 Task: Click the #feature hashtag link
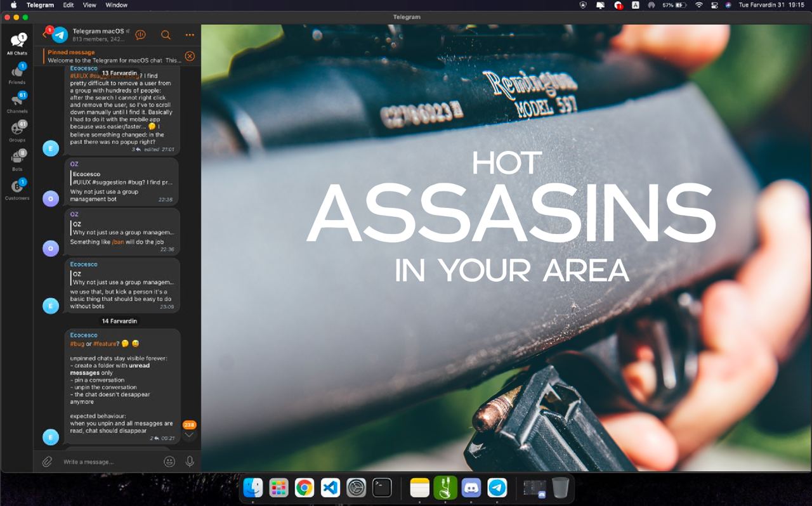point(105,344)
